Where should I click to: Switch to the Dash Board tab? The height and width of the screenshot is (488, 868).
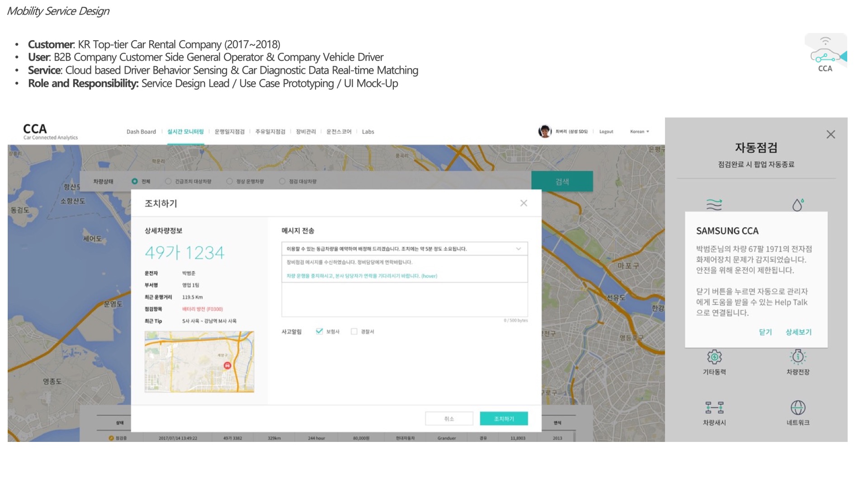[x=141, y=131]
